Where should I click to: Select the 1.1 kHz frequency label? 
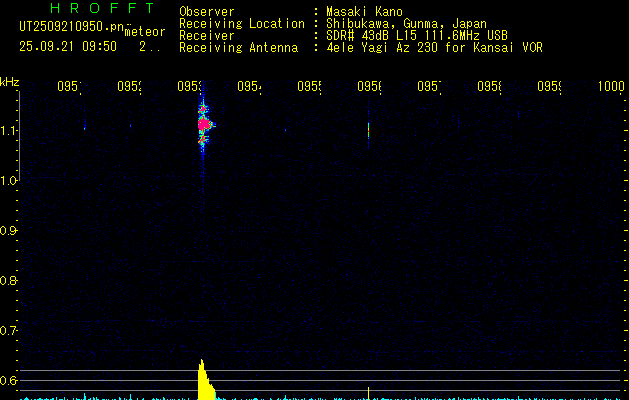(9, 131)
